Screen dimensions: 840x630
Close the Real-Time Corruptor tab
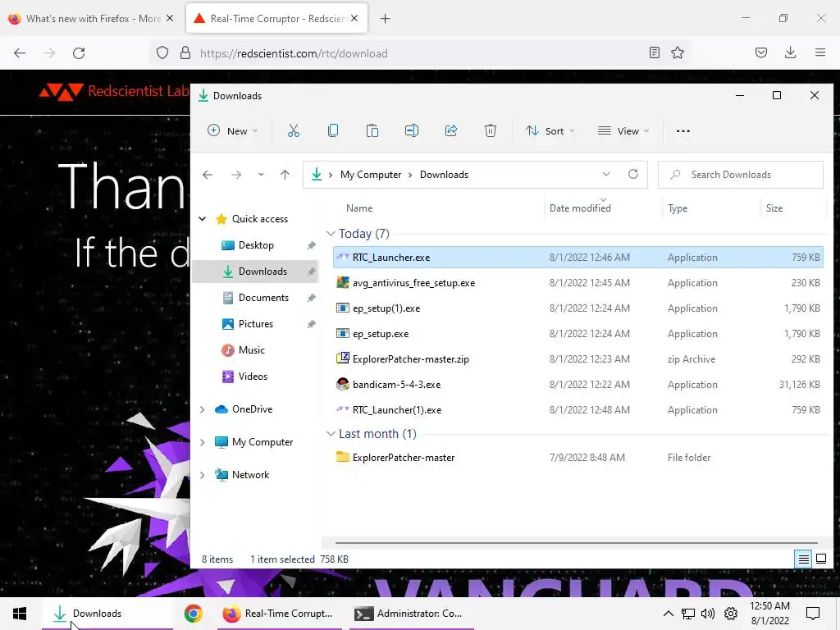(354, 18)
